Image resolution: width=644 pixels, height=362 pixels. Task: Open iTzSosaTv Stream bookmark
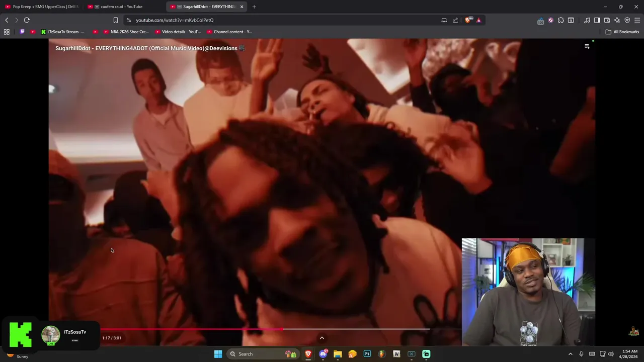tap(63, 32)
